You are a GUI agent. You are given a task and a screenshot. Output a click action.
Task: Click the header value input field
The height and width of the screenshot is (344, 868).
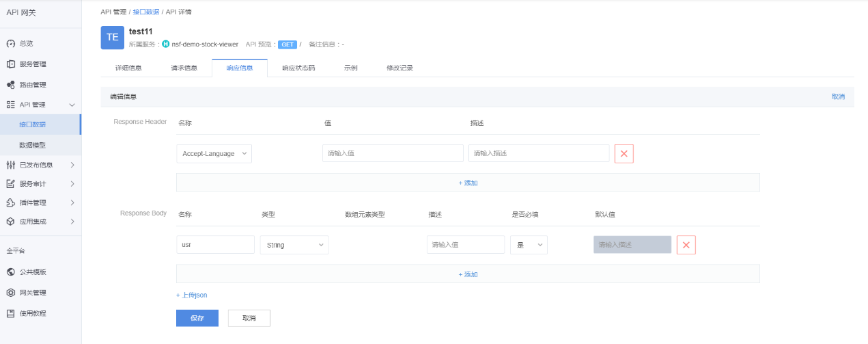pos(392,154)
